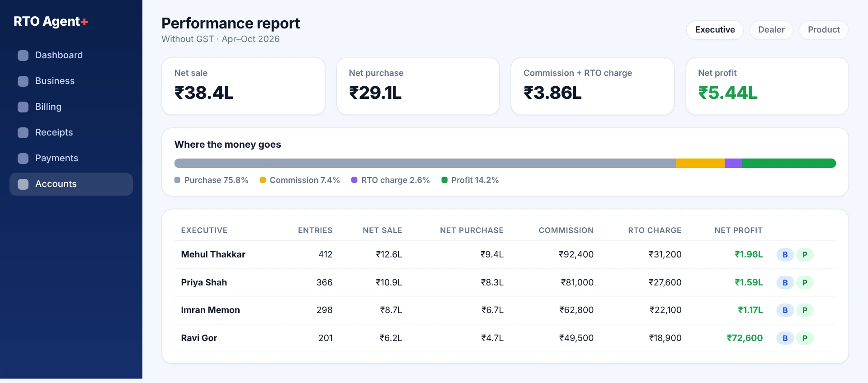The height and width of the screenshot is (383, 868).
Task: Click the Billing sidebar icon
Action: click(23, 107)
